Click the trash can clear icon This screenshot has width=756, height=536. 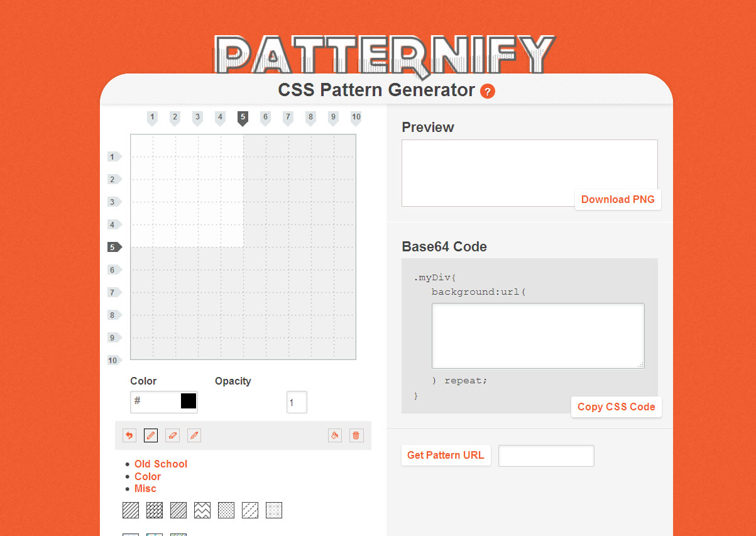[356, 435]
